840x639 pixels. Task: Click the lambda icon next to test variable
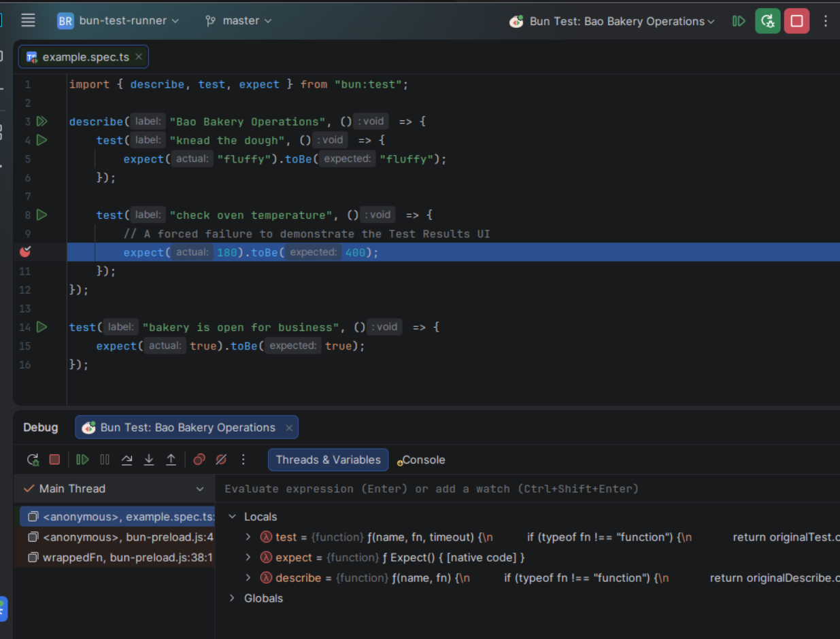point(266,537)
